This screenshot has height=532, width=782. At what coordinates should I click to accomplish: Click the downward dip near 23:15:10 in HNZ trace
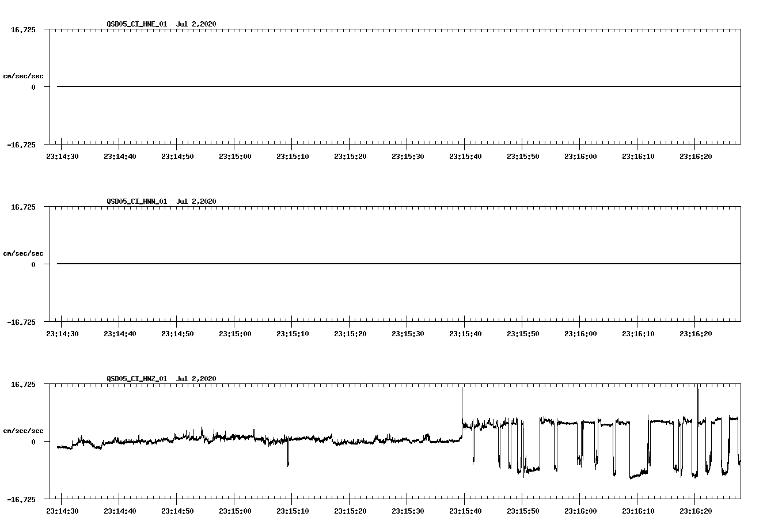288,454
